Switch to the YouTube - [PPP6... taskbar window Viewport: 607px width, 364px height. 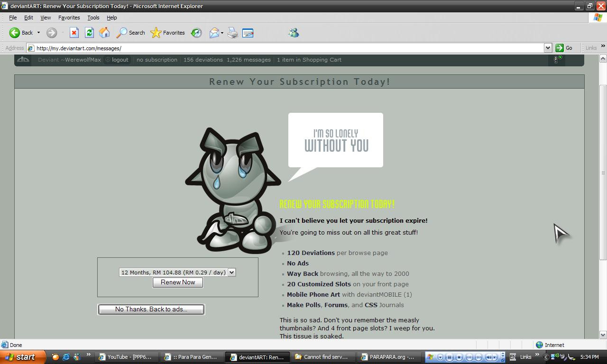pos(126,357)
